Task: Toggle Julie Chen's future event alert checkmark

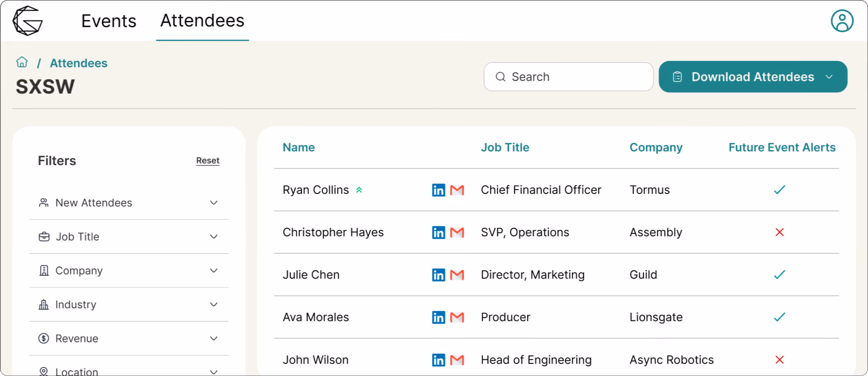Action: 779,275
